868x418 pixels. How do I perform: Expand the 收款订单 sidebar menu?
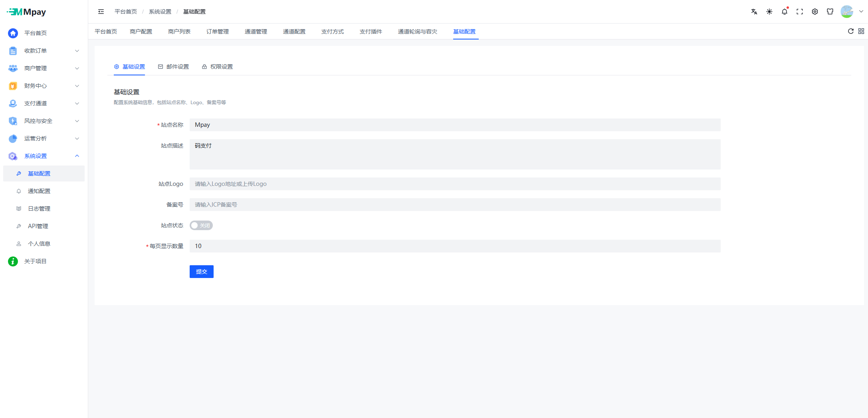coord(44,51)
